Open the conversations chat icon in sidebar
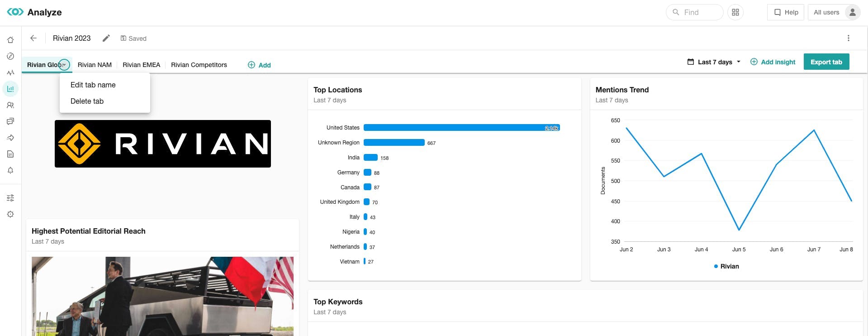Screen dimensions: 868x336 [10, 121]
